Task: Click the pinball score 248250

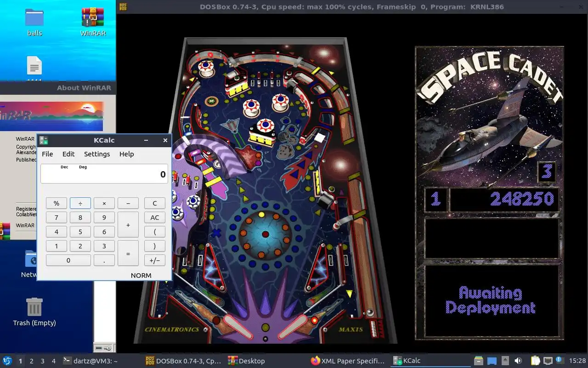Action: [522, 199]
